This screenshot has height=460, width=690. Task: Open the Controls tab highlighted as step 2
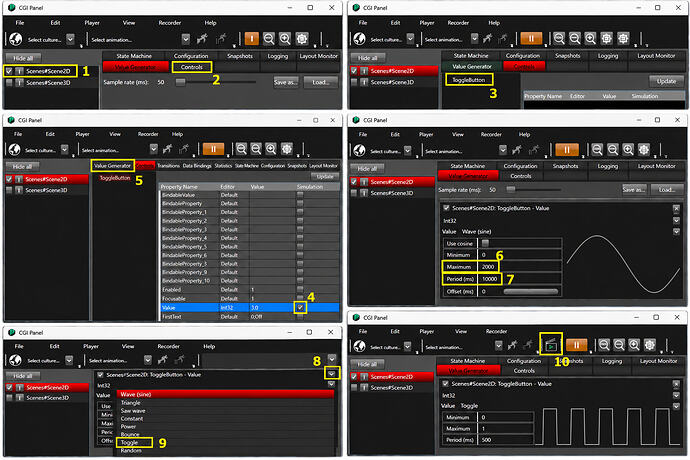192,67
